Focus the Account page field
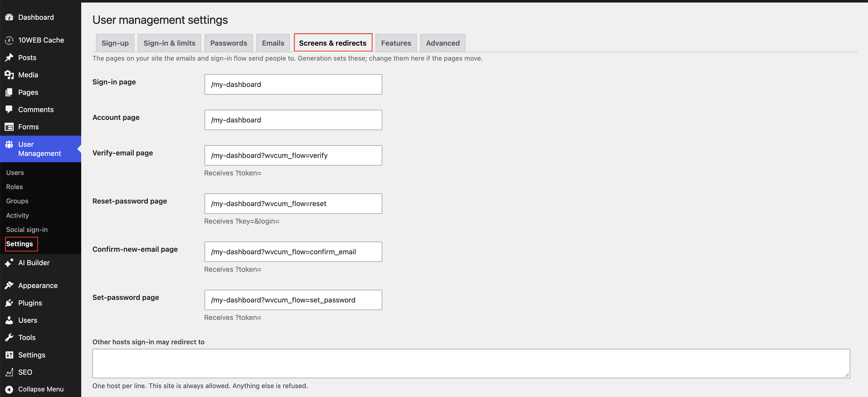Image resolution: width=868 pixels, height=397 pixels. (x=293, y=120)
